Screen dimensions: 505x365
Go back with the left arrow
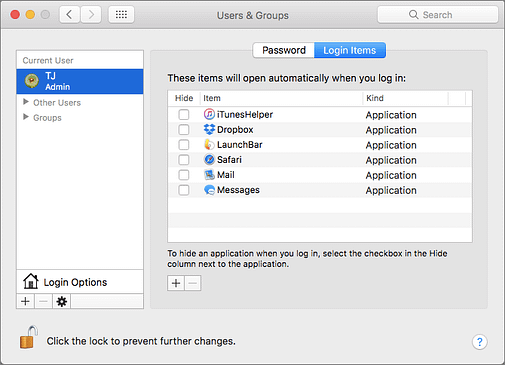tap(69, 15)
